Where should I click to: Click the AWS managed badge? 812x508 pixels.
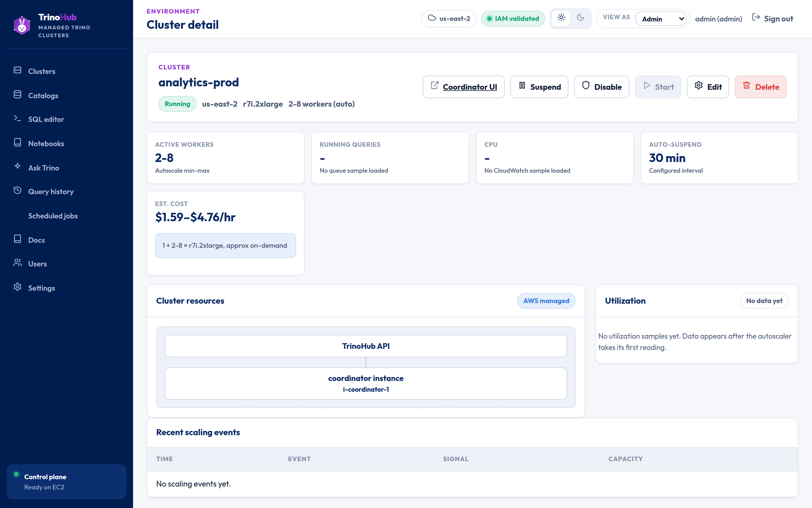click(546, 301)
